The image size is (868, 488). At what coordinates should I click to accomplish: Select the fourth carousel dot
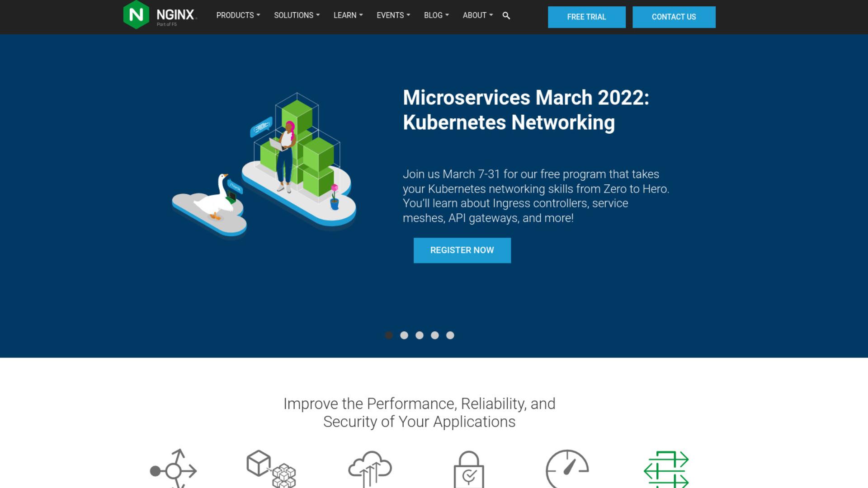click(435, 335)
